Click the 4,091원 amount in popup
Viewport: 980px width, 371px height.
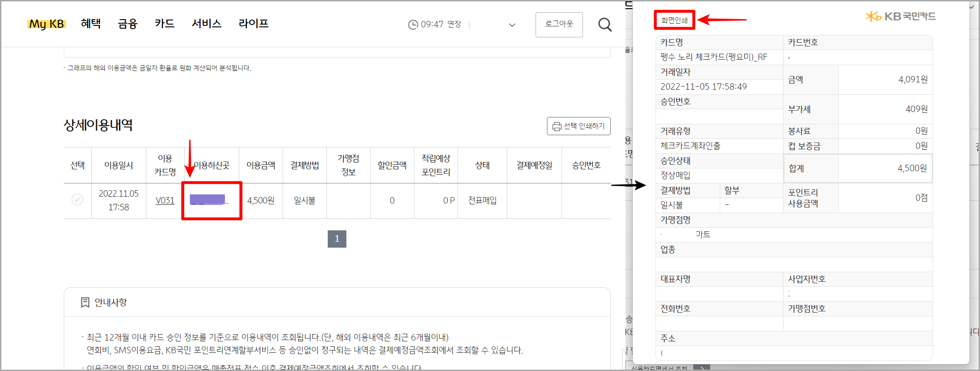pos(913,80)
